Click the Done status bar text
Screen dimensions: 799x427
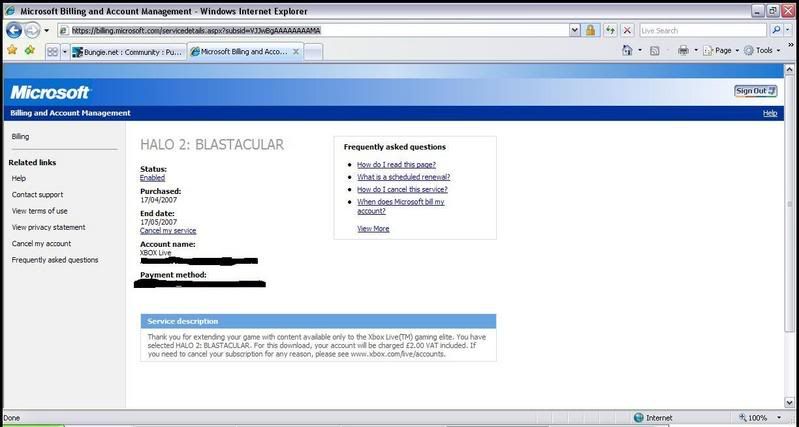[12, 418]
